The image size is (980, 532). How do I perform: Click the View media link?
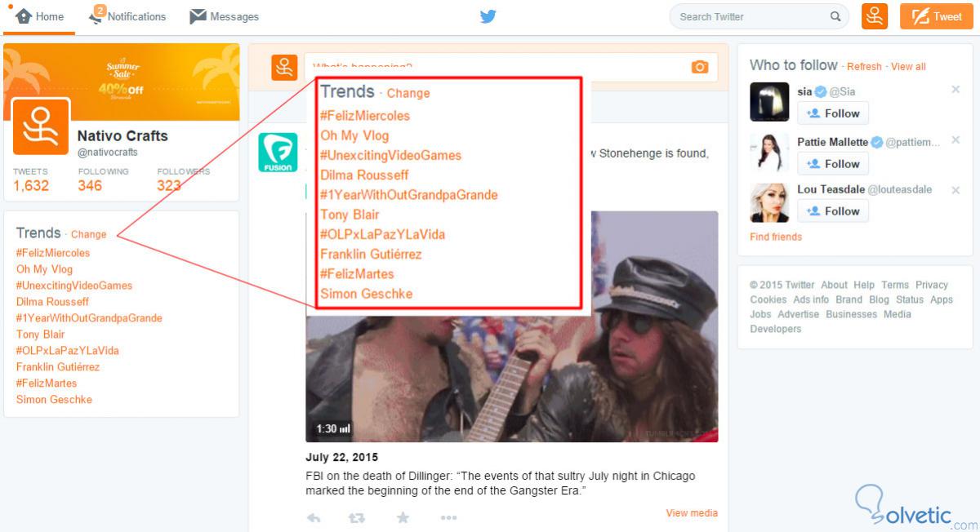pyautogui.click(x=692, y=513)
